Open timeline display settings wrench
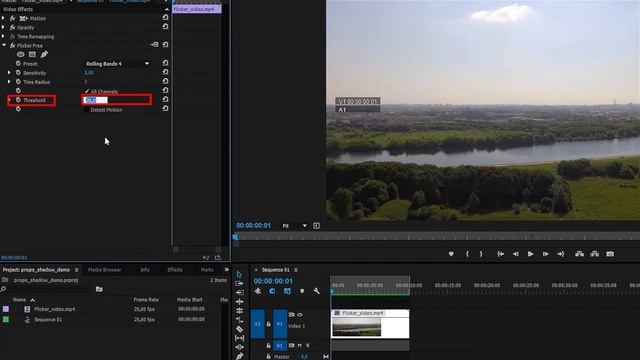Screen dimensions: 640x360 316,291
